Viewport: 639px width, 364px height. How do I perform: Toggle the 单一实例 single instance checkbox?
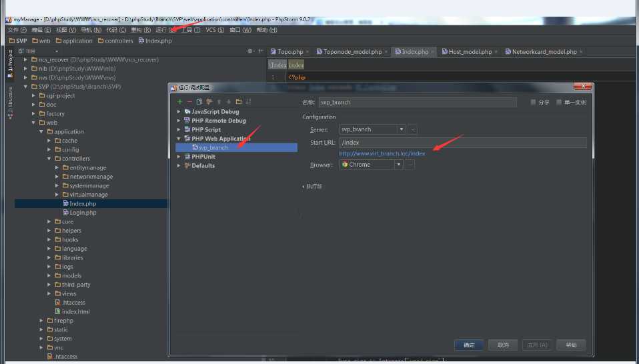(x=559, y=102)
